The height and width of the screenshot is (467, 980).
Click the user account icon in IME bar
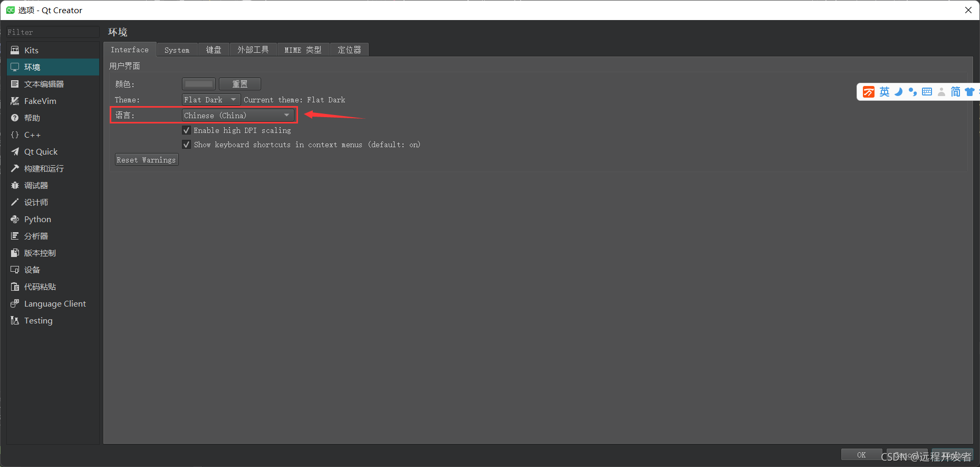[941, 92]
